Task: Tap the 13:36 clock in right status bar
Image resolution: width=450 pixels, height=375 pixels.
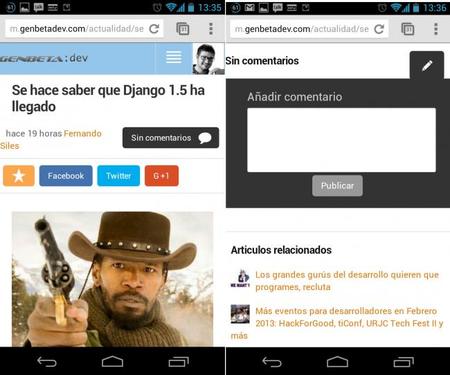Action: coord(435,7)
